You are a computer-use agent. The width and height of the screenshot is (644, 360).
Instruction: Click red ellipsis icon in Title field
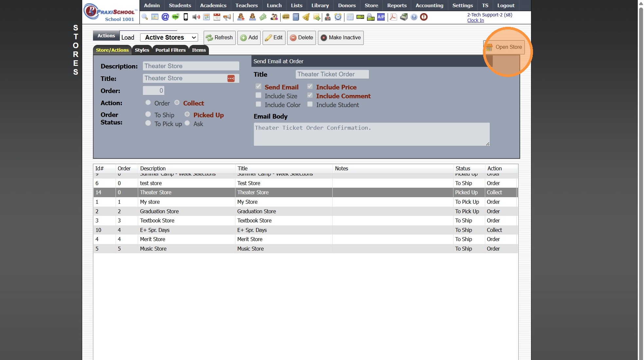(x=231, y=78)
